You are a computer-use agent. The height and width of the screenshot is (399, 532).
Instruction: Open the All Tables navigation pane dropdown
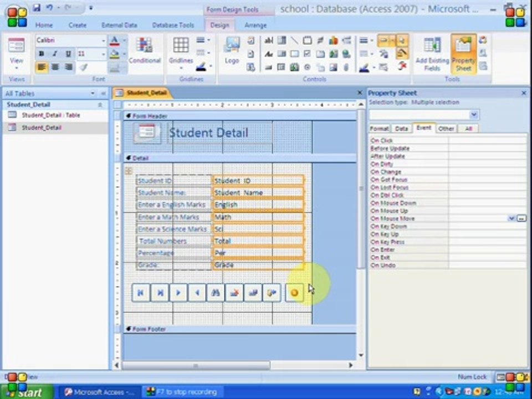click(93, 93)
